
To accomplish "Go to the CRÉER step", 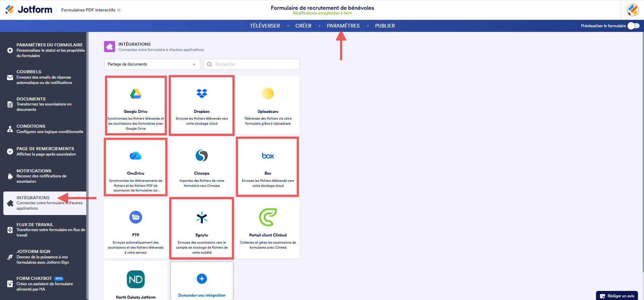I will click(303, 26).
